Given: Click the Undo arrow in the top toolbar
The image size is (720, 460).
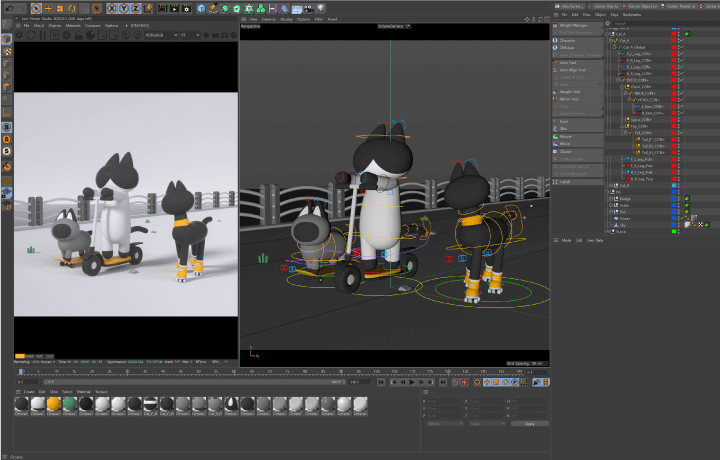Looking at the screenshot, I should [9, 8].
